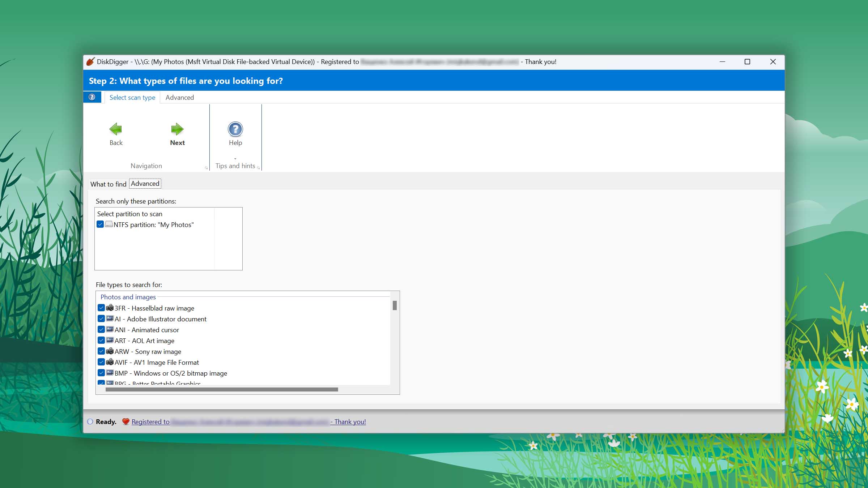Image resolution: width=868 pixels, height=488 pixels.
Task: Click the camera icon next to ARW Sony raw
Action: pos(110,351)
